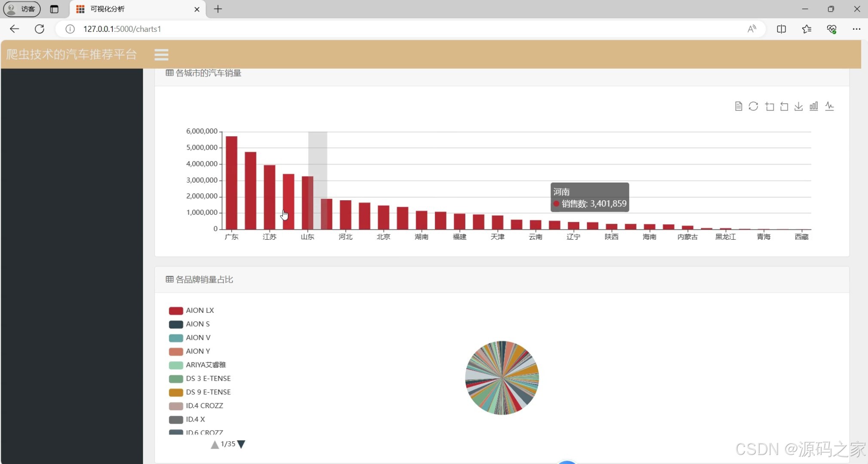
Task: Toggle the hamburger sidebar menu
Action: click(161, 55)
